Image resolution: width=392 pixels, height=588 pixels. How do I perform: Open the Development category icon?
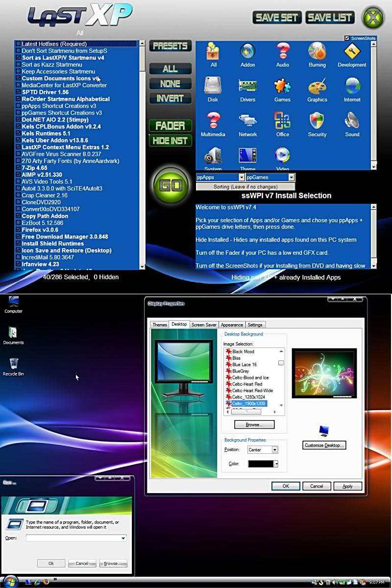(352, 52)
